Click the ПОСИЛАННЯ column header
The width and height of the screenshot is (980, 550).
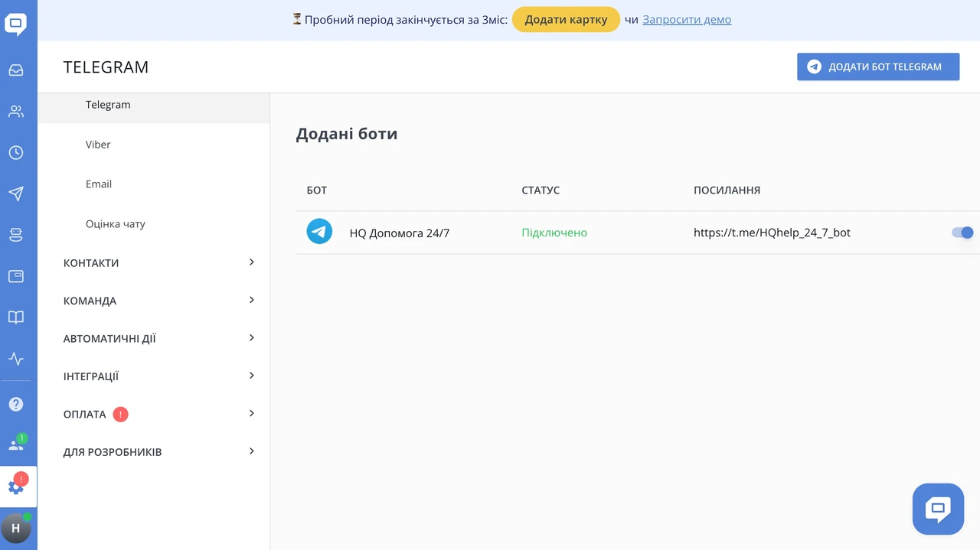[727, 190]
